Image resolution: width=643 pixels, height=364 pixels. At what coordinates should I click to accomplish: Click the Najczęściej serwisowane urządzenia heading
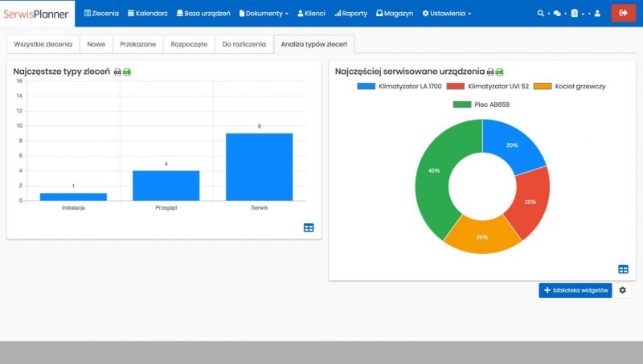pos(410,72)
